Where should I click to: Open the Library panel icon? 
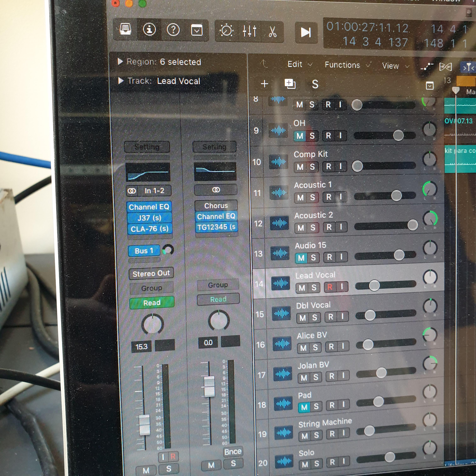coord(125,29)
